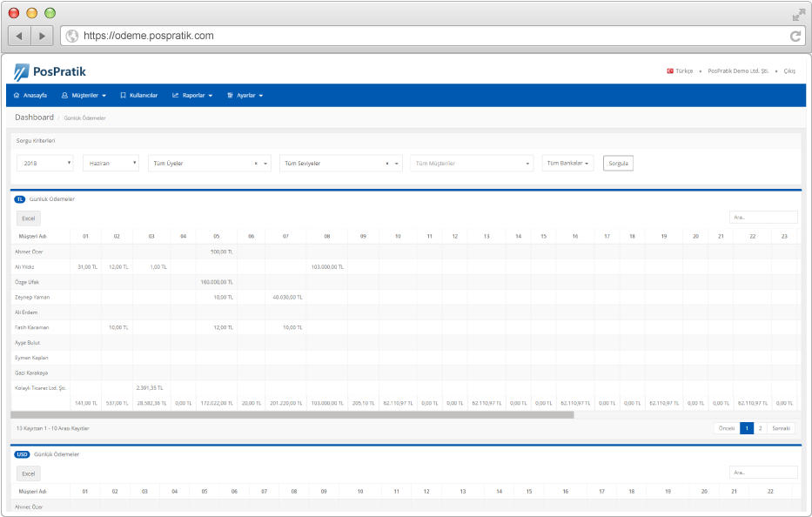Go back with the browser back arrow
812x517 pixels.
[20, 36]
